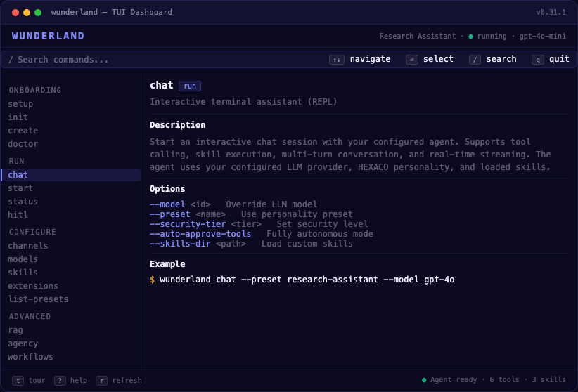578x392 pixels.
Task: Click the 'Agent ready' status text
Action: 454,379
